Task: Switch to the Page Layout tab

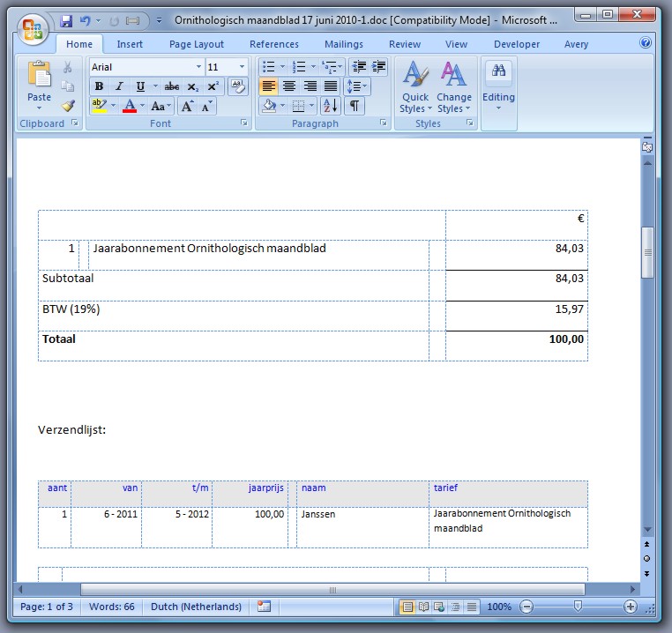Action: tap(197, 44)
